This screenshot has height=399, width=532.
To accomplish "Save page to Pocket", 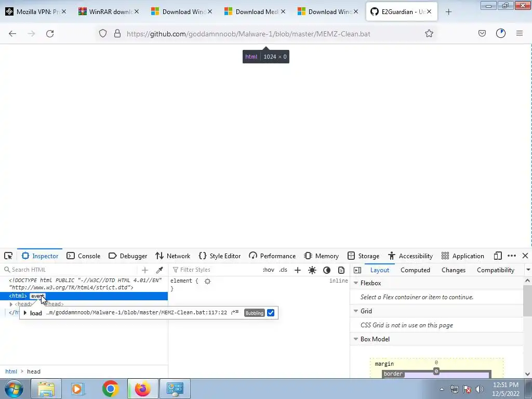I will pyautogui.click(x=482, y=34).
